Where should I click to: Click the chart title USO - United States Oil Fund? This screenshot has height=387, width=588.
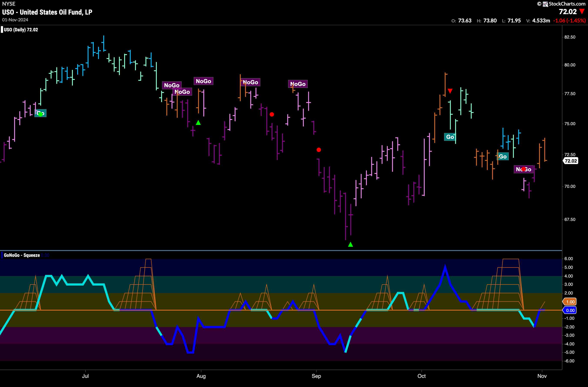click(x=47, y=12)
